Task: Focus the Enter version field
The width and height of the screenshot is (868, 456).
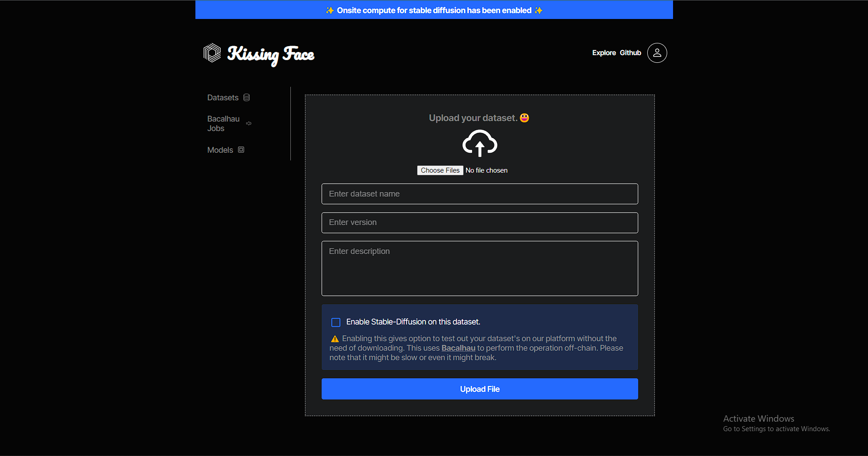Action: [480, 223]
